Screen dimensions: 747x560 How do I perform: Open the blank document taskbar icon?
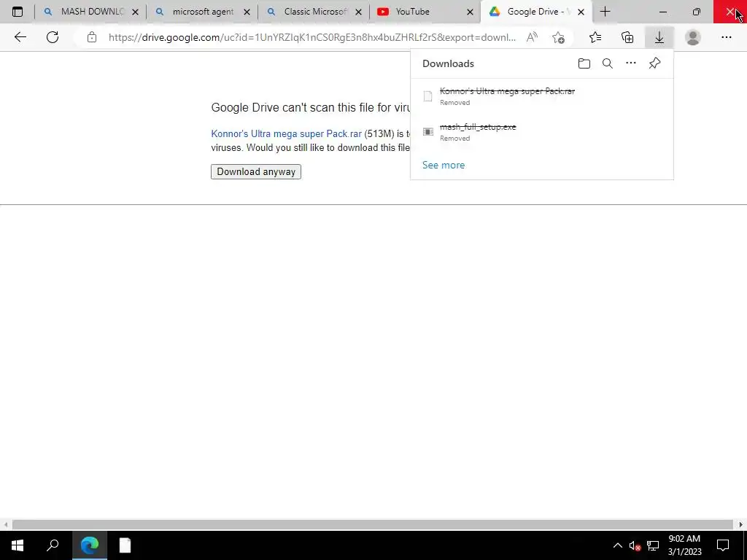[x=125, y=545]
